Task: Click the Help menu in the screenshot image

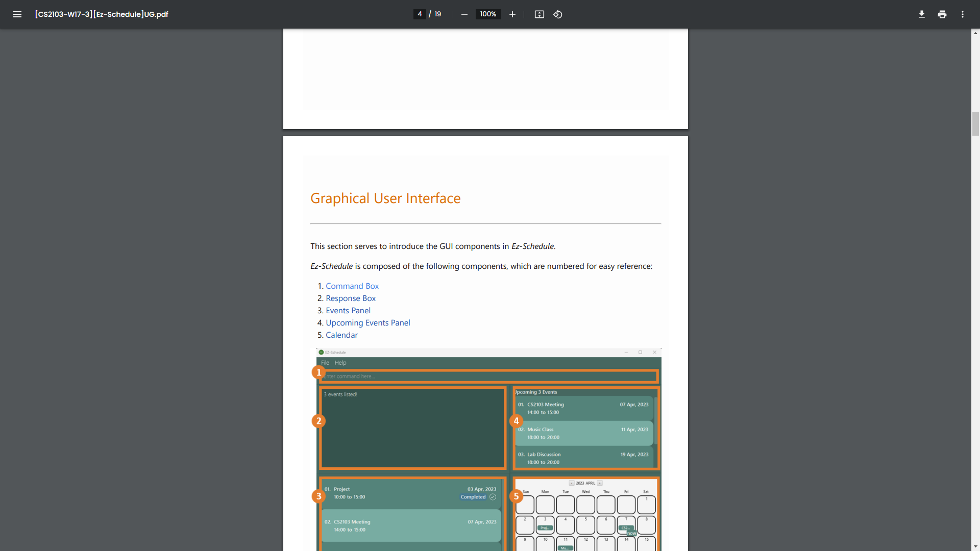Action: (340, 363)
